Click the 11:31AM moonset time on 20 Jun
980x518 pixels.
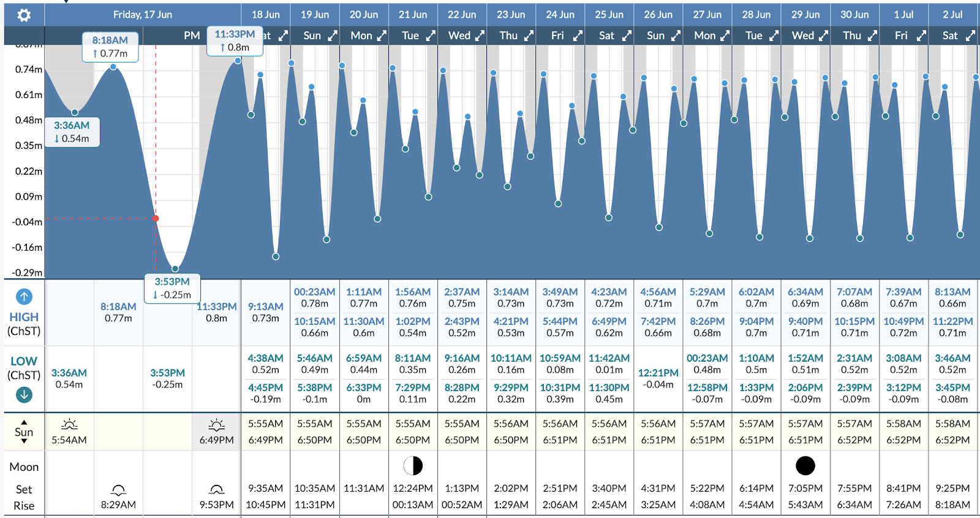pos(364,489)
